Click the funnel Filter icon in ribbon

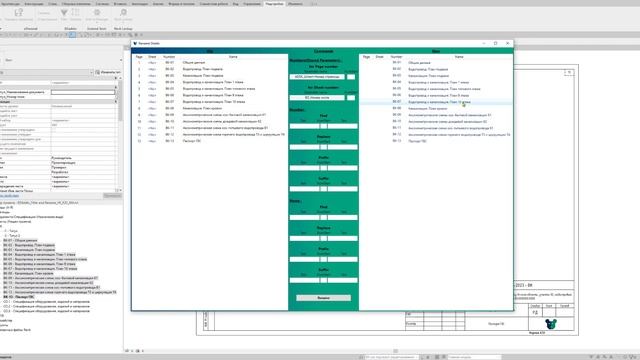64,14
